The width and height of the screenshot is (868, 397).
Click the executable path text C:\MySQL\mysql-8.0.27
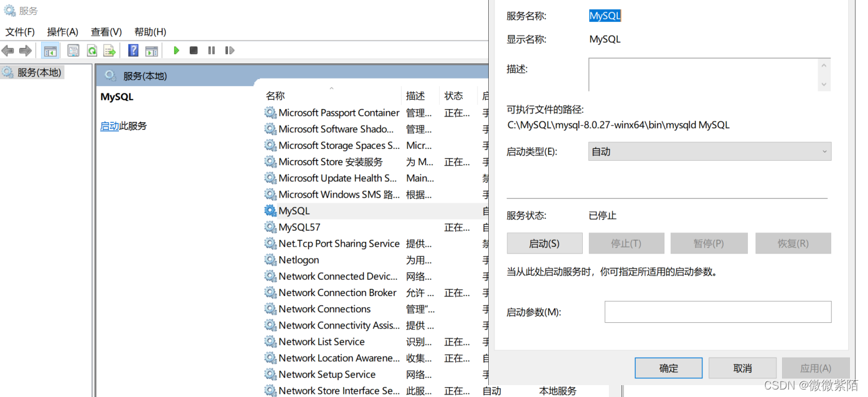tap(618, 125)
